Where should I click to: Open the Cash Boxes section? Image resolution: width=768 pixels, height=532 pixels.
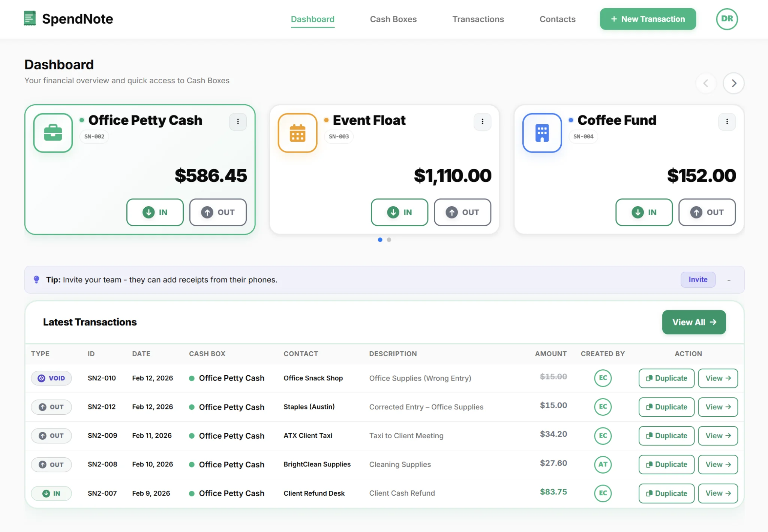coord(393,19)
